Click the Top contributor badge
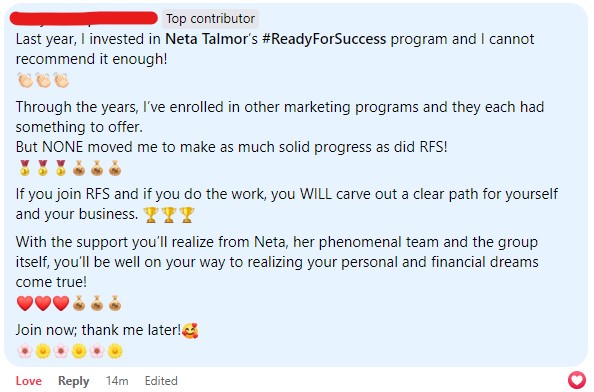The image size is (594, 392). click(x=211, y=19)
